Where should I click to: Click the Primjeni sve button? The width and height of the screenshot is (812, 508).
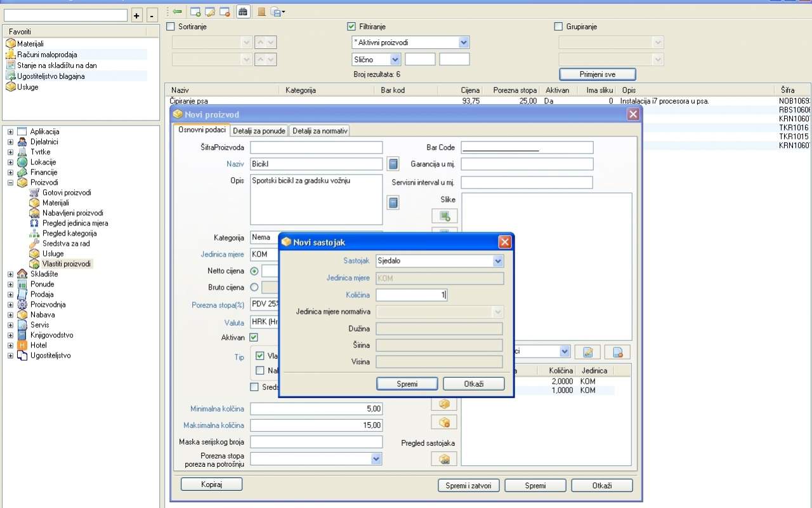(x=597, y=74)
